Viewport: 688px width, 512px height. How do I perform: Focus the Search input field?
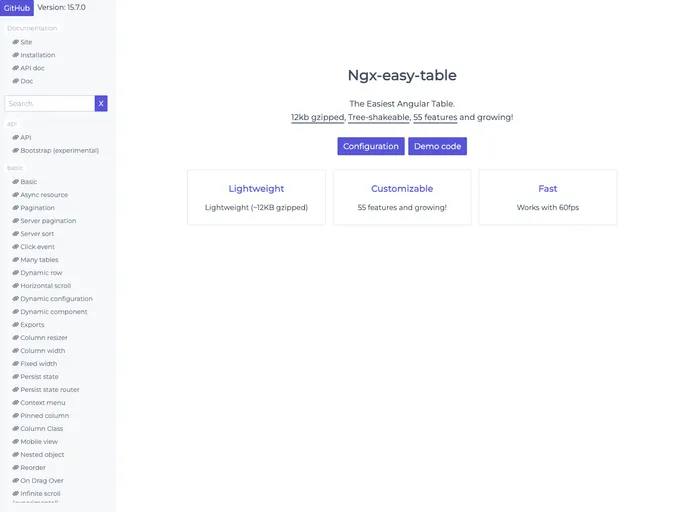(50, 104)
